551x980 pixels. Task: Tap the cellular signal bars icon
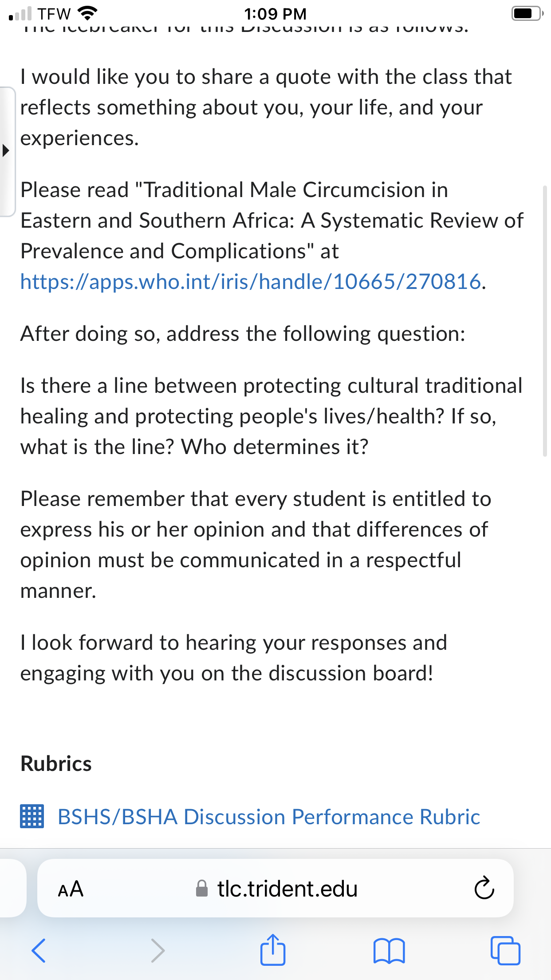pyautogui.click(x=20, y=13)
